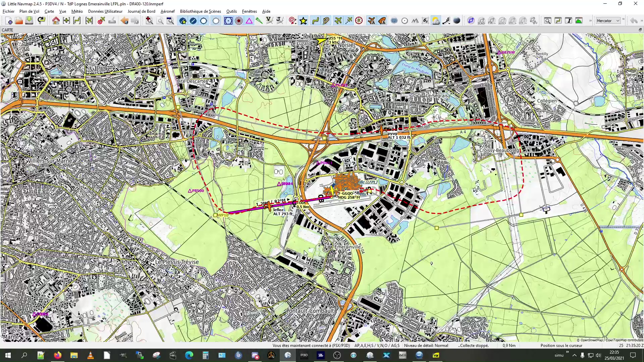Click the new flight plan icon
644x362 pixels.
[x=9, y=21]
